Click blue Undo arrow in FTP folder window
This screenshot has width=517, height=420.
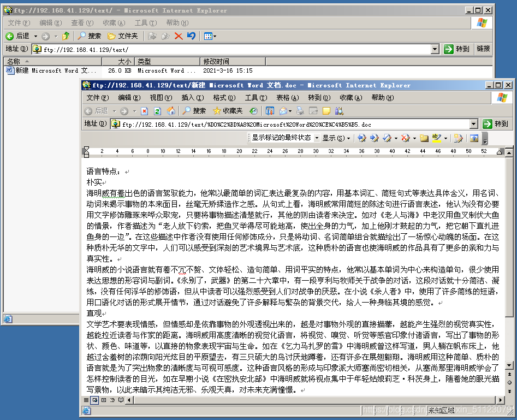191,36
